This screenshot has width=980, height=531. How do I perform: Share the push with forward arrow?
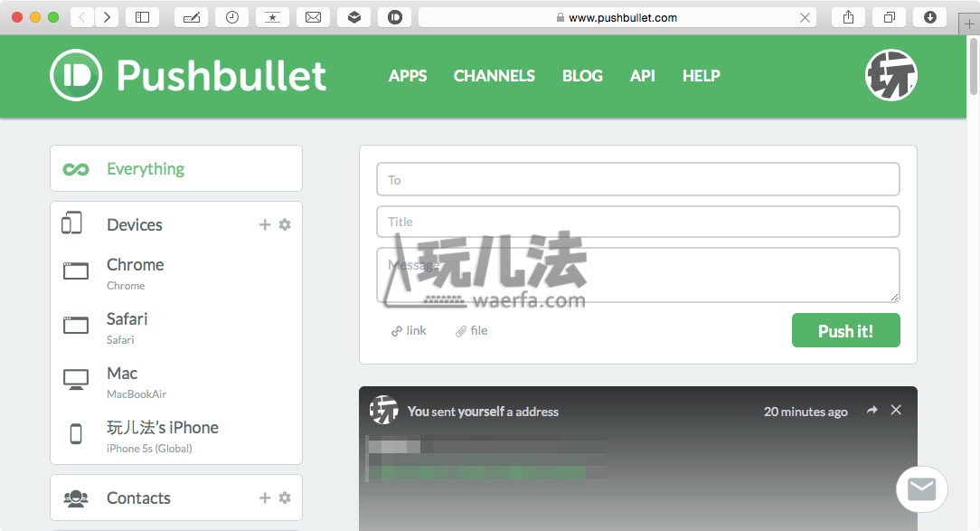(872, 411)
